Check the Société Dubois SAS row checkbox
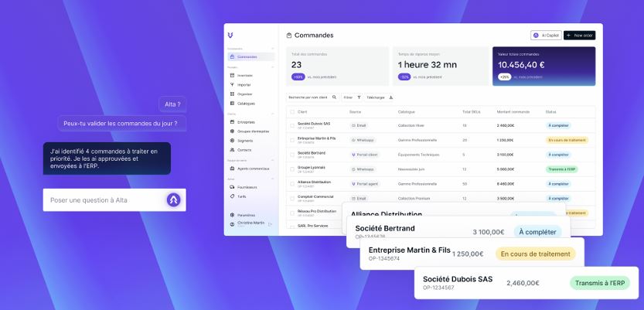644x310 pixels. 292,124
